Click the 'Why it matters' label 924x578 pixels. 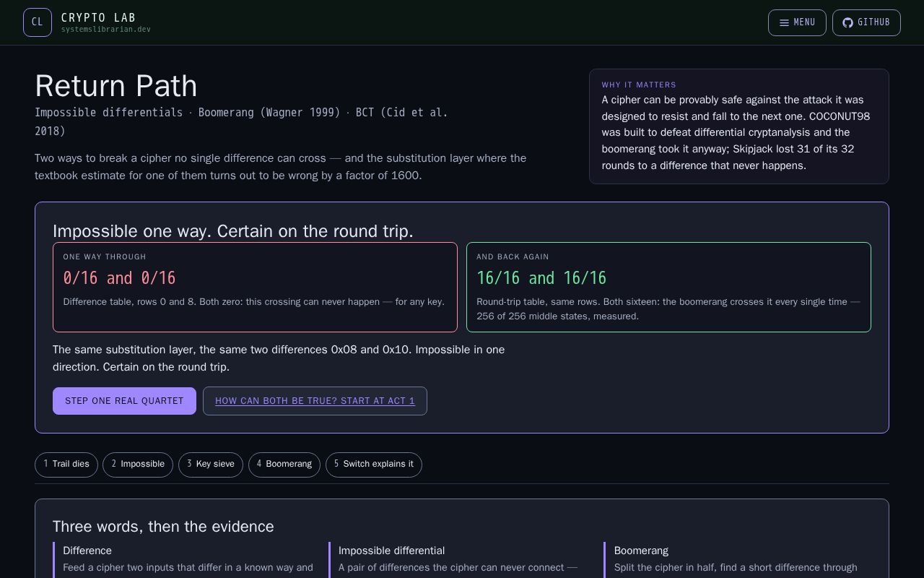click(x=639, y=85)
